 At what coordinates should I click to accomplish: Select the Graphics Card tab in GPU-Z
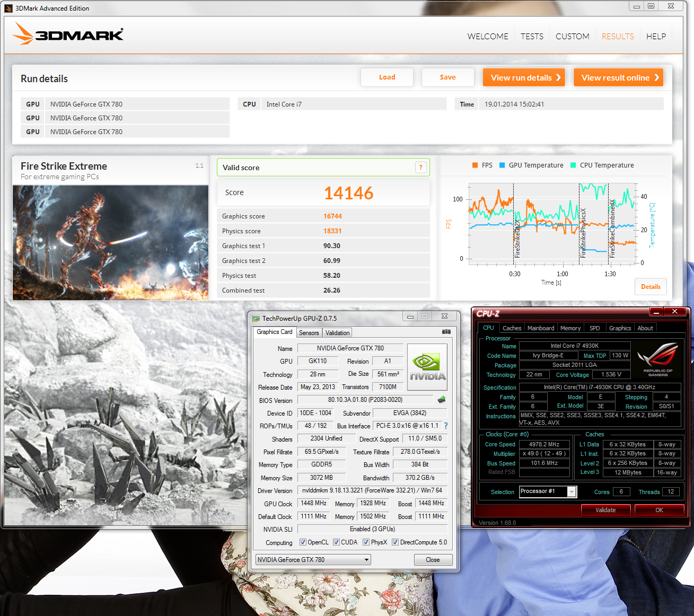click(275, 332)
